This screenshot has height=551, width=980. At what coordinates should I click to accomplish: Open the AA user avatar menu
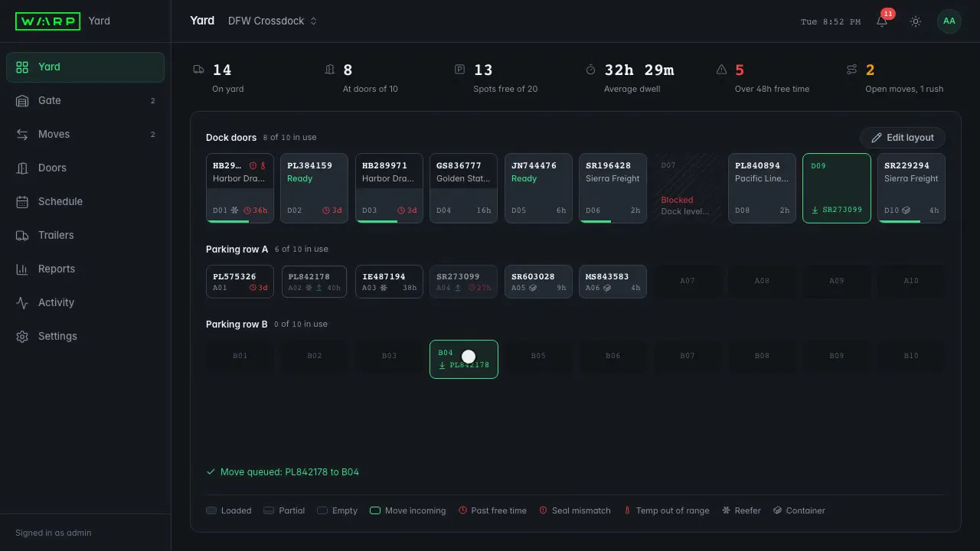pos(949,21)
